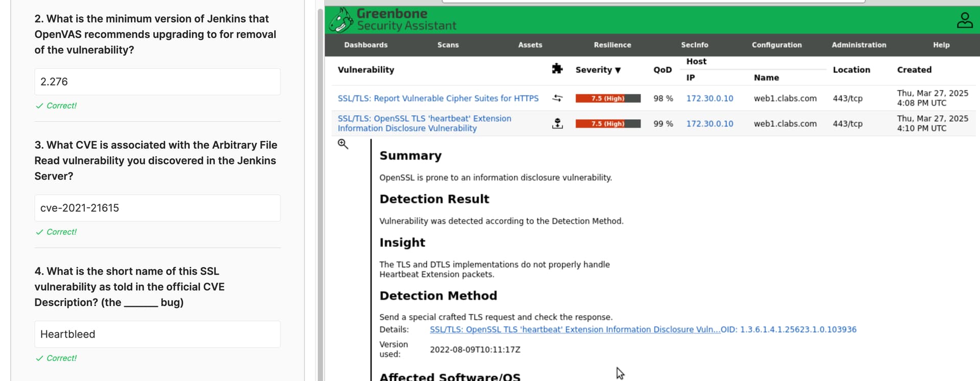
Task: Open the user account icon menu
Action: (964, 20)
